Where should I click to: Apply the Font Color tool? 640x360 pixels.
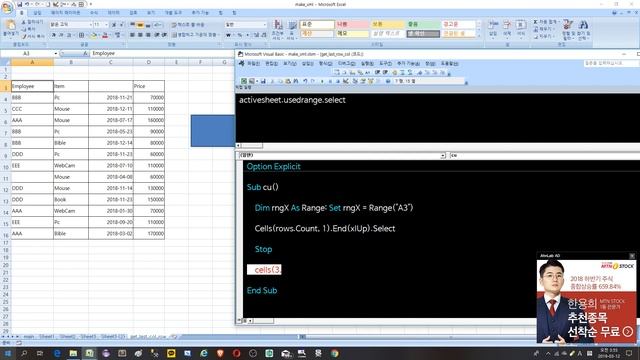click(x=105, y=36)
